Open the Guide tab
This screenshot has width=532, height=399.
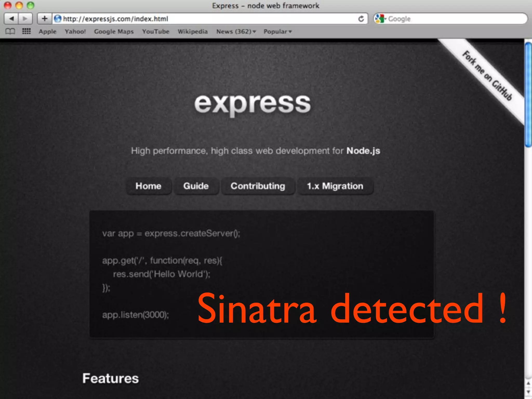click(x=196, y=186)
